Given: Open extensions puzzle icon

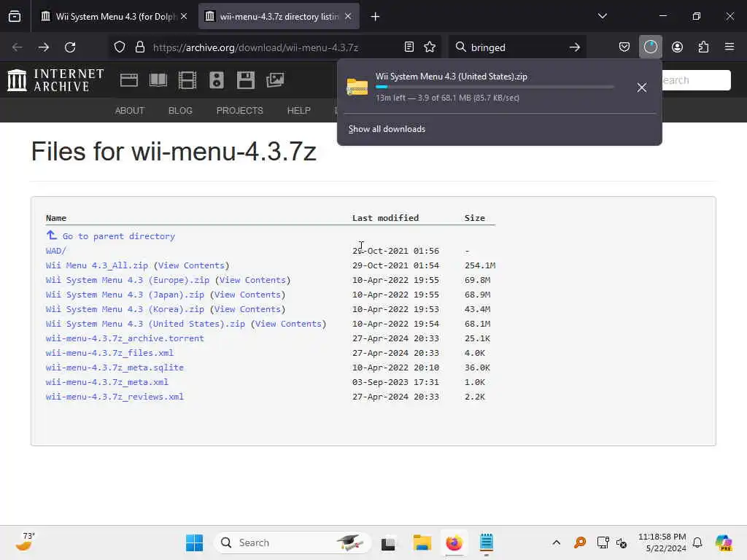Looking at the screenshot, I should coord(703,47).
